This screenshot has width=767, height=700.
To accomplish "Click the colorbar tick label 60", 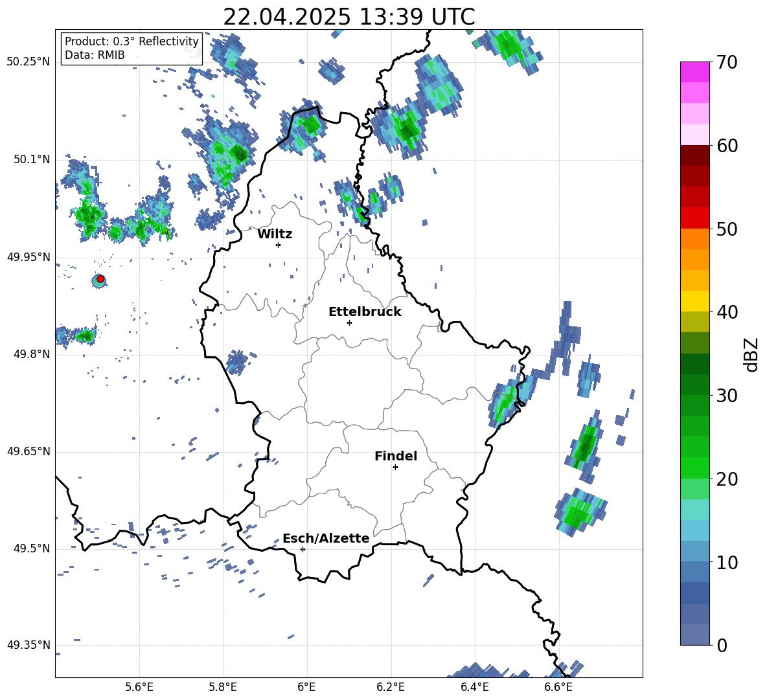I will [727, 146].
